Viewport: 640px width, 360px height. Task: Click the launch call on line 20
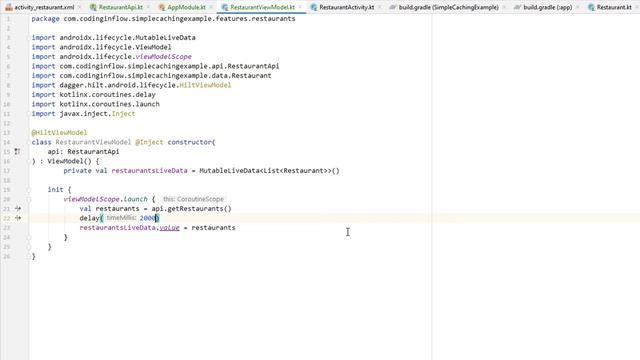pos(135,199)
